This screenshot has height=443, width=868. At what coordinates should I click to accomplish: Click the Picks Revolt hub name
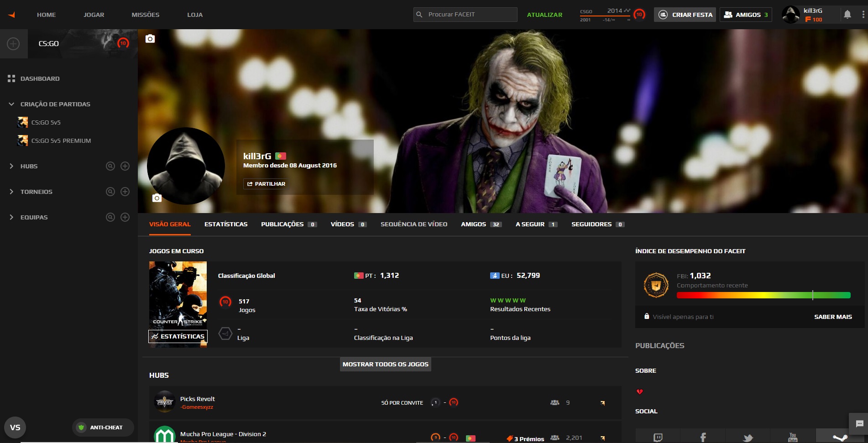pyautogui.click(x=197, y=399)
